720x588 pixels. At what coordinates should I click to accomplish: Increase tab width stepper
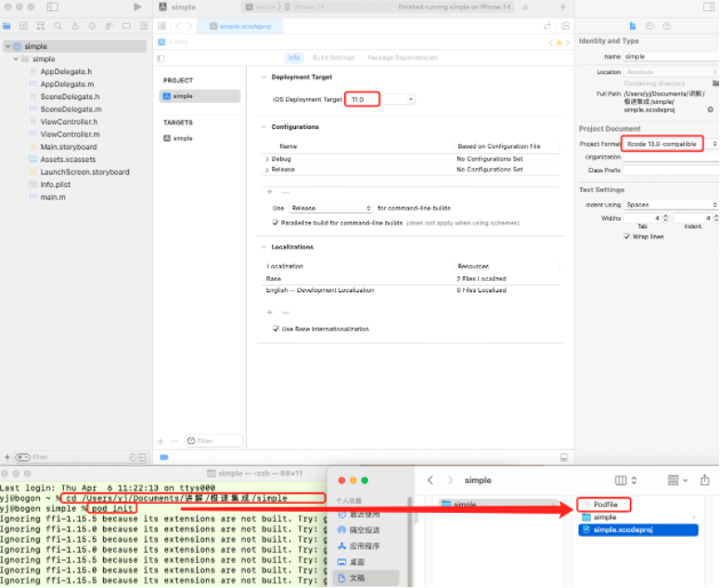(666, 216)
